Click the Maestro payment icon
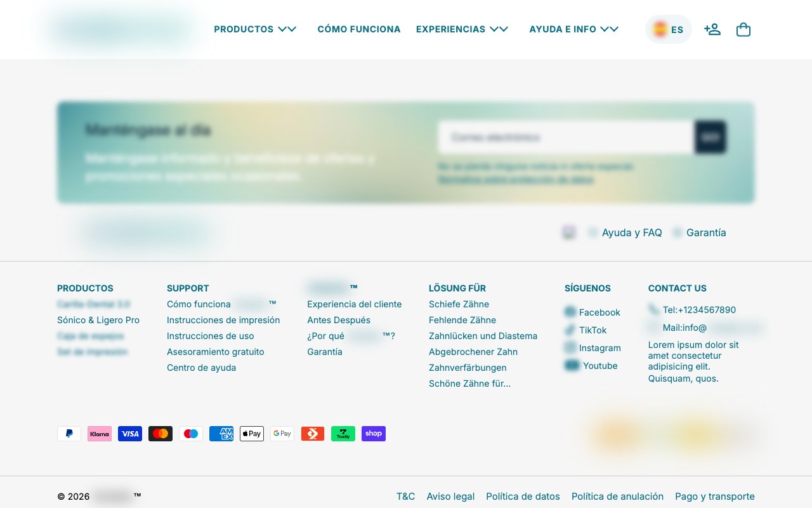Image resolution: width=812 pixels, height=508 pixels. coord(191,434)
